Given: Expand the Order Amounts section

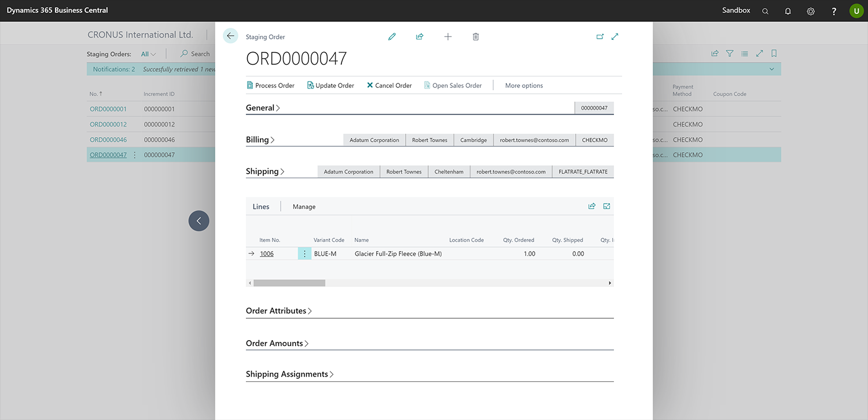Looking at the screenshot, I should (277, 343).
